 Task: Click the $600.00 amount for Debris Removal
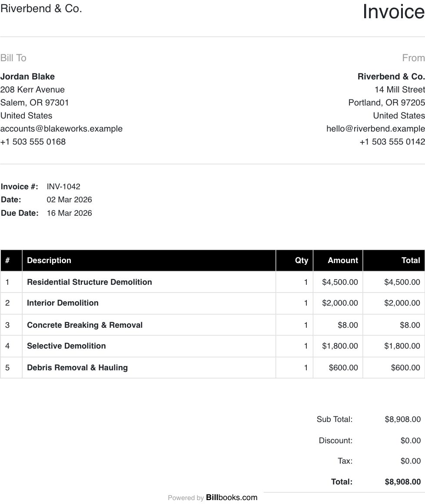[x=343, y=367]
